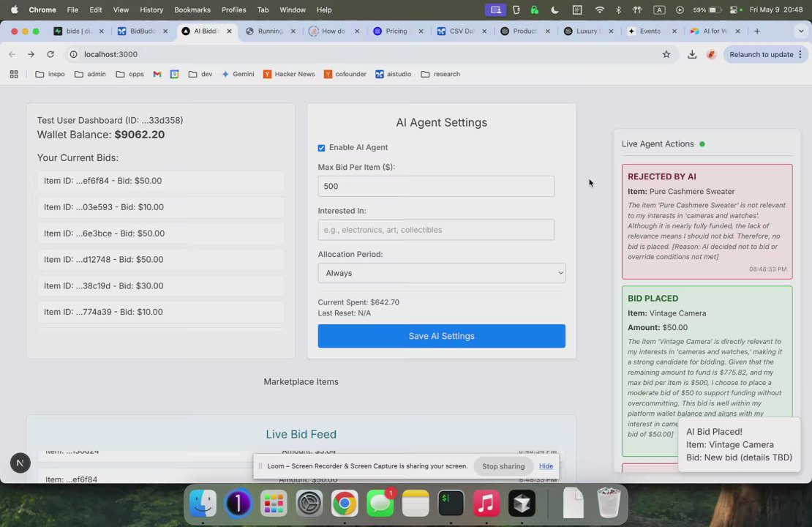Open Messages from the dock
Image resolution: width=812 pixels, height=527 pixels.
point(380,503)
